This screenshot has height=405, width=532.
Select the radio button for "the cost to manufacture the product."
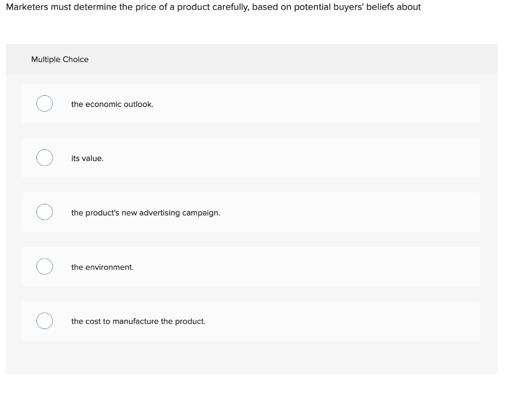[44, 321]
